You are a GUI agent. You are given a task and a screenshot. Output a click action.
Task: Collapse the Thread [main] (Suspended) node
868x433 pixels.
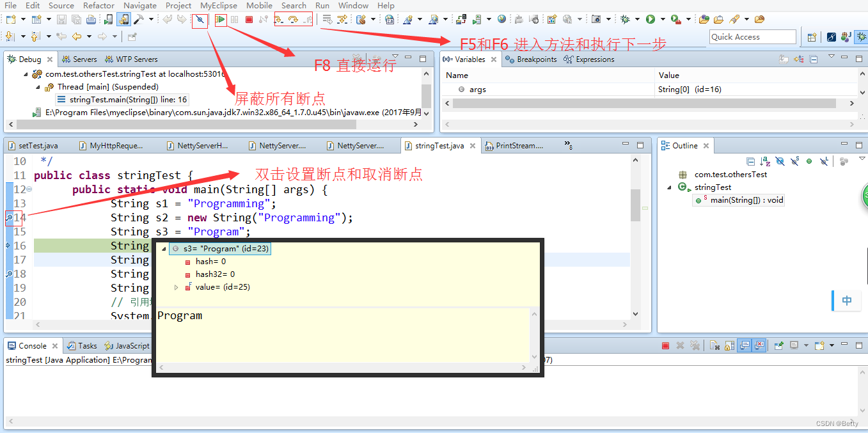tap(38, 87)
